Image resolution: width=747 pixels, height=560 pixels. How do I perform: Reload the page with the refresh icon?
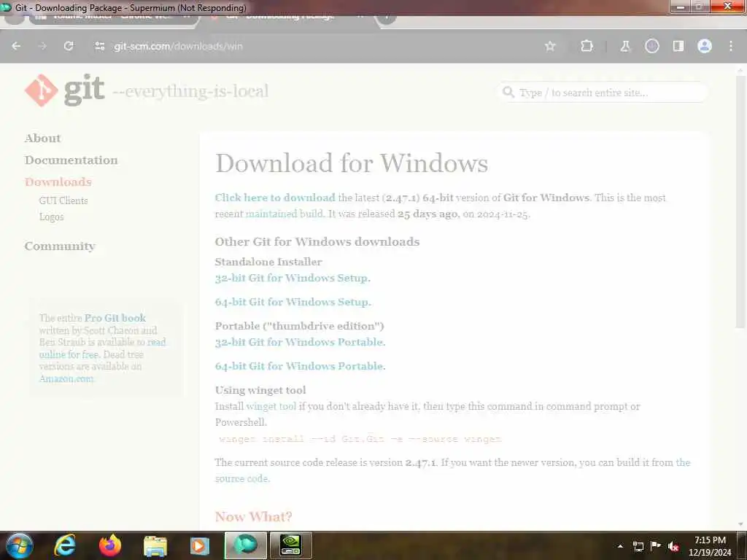click(x=69, y=46)
